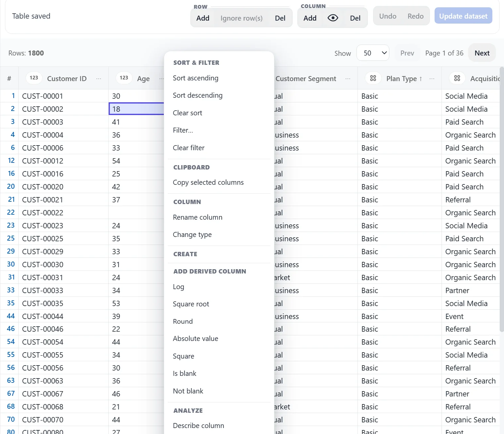Click the Customer ID column header

click(63, 78)
